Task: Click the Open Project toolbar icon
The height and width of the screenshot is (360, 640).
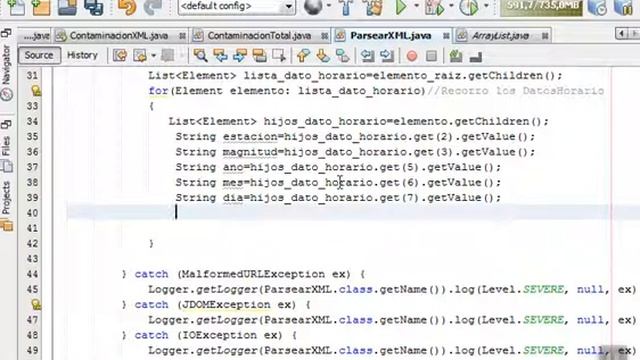Action: pyautogui.click(x=67, y=7)
